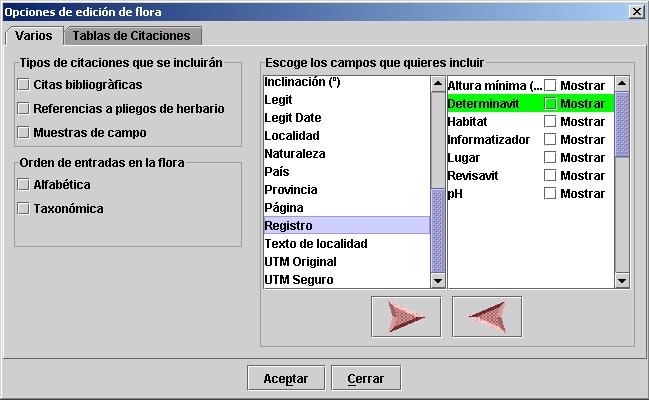Select Inclinación (º) in the fields list

point(347,82)
